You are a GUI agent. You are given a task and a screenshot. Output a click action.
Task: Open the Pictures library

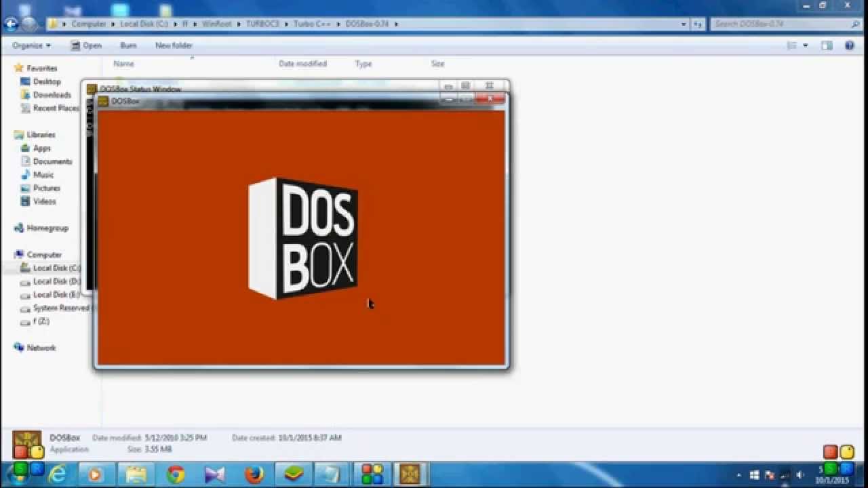[47, 188]
